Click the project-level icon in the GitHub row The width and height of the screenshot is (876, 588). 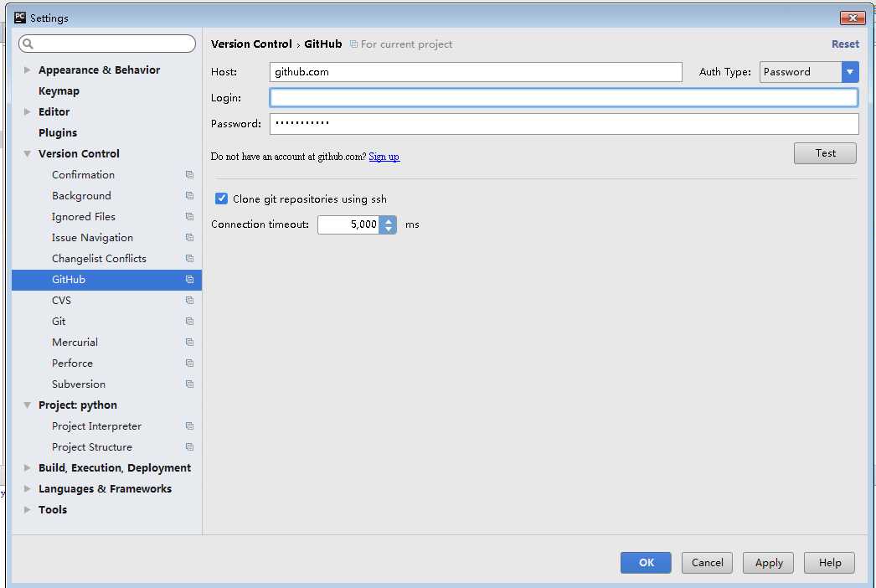click(x=189, y=280)
